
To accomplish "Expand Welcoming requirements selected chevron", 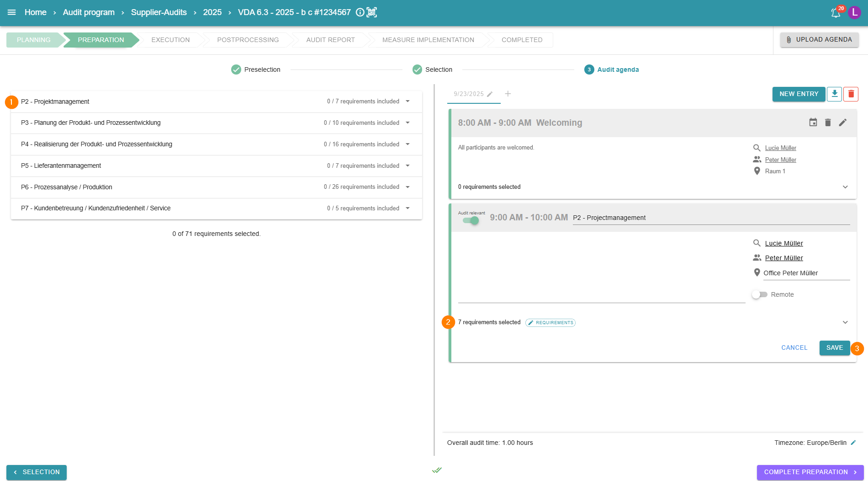I will pyautogui.click(x=845, y=187).
